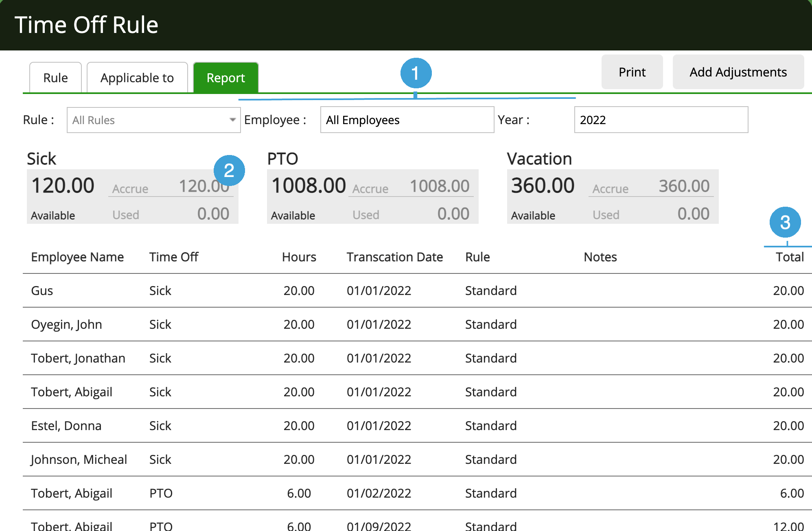Open the Rule tab
Viewport: 812px width, 531px height.
tap(55, 78)
